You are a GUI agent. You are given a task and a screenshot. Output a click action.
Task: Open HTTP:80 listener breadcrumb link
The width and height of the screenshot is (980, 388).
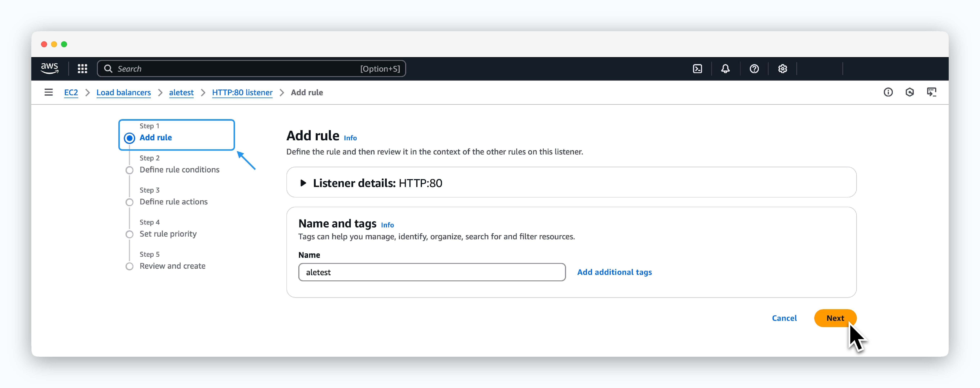coord(242,92)
